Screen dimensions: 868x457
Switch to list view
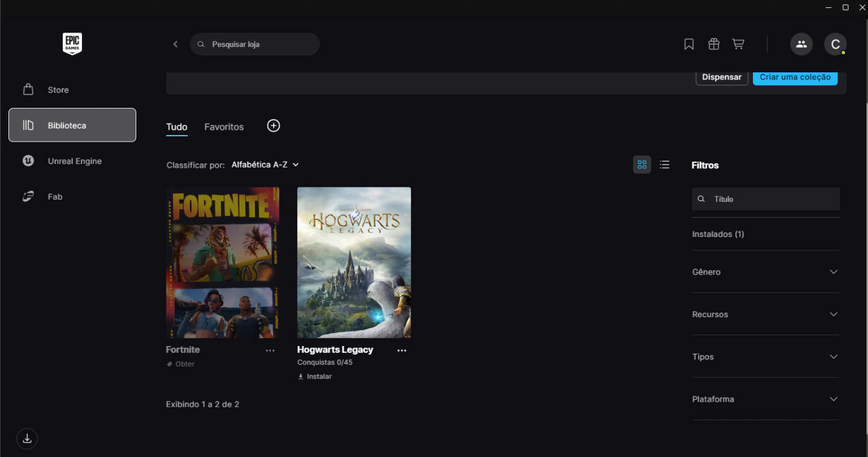(x=664, y=165)
